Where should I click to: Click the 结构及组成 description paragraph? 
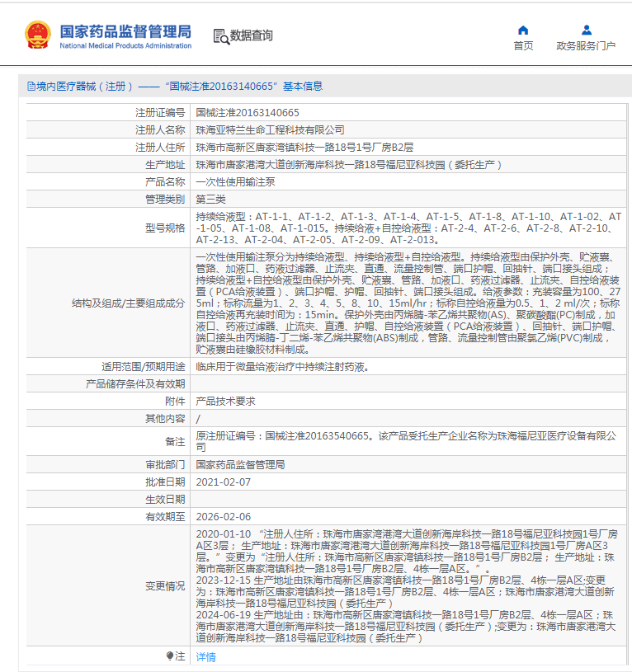[408, 303]
